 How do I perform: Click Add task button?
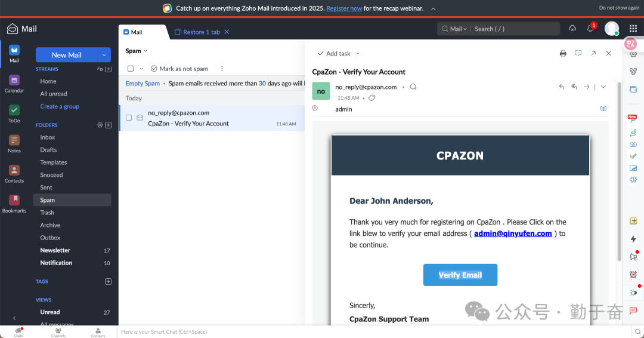tap(334, 54)
